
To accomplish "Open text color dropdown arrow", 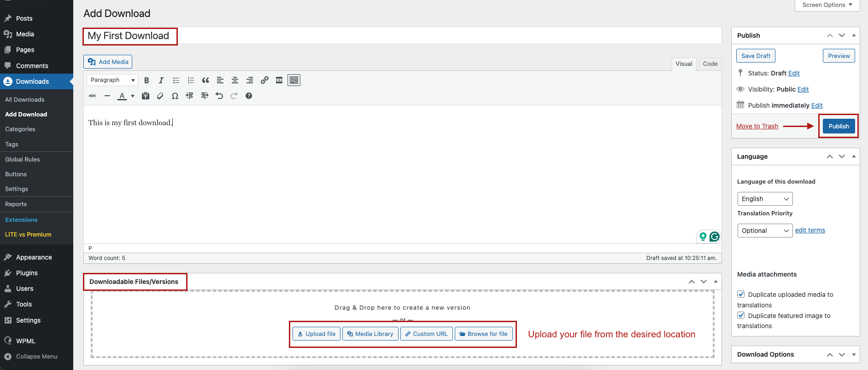I will click(x=133, y=96).
